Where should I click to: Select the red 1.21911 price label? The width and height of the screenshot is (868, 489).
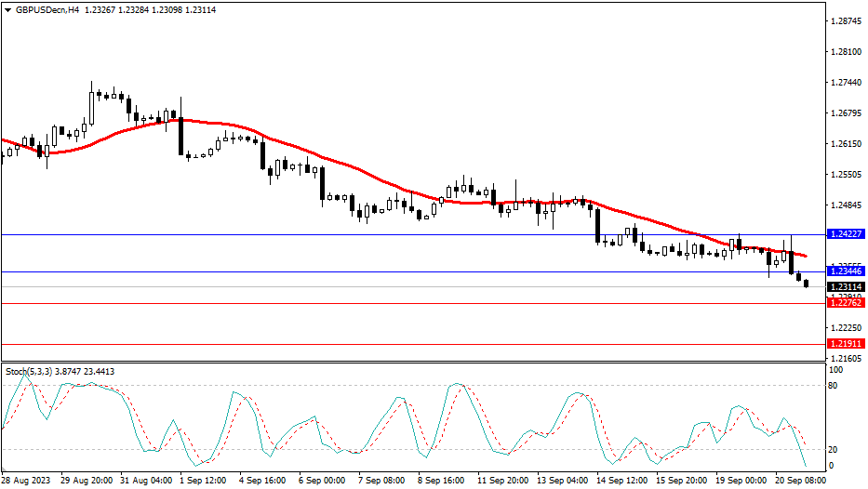845,343
